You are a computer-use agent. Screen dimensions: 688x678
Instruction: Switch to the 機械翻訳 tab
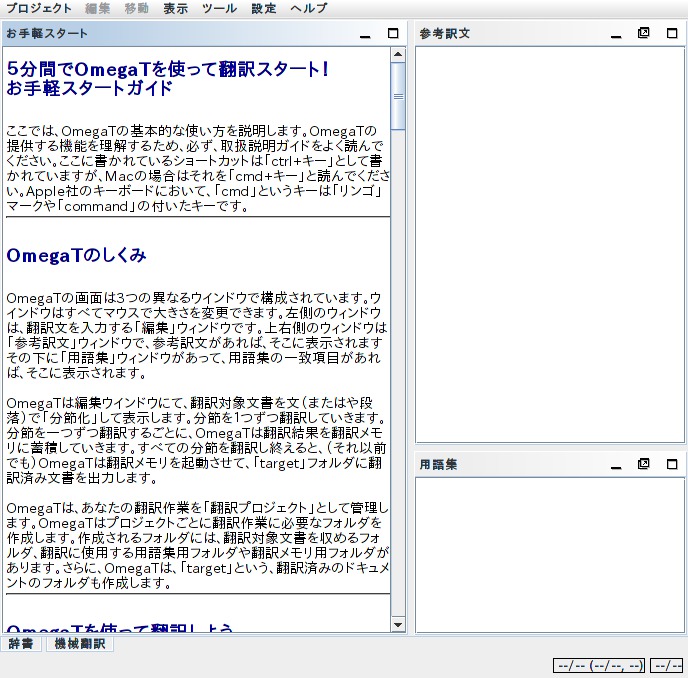pos(80,644)
